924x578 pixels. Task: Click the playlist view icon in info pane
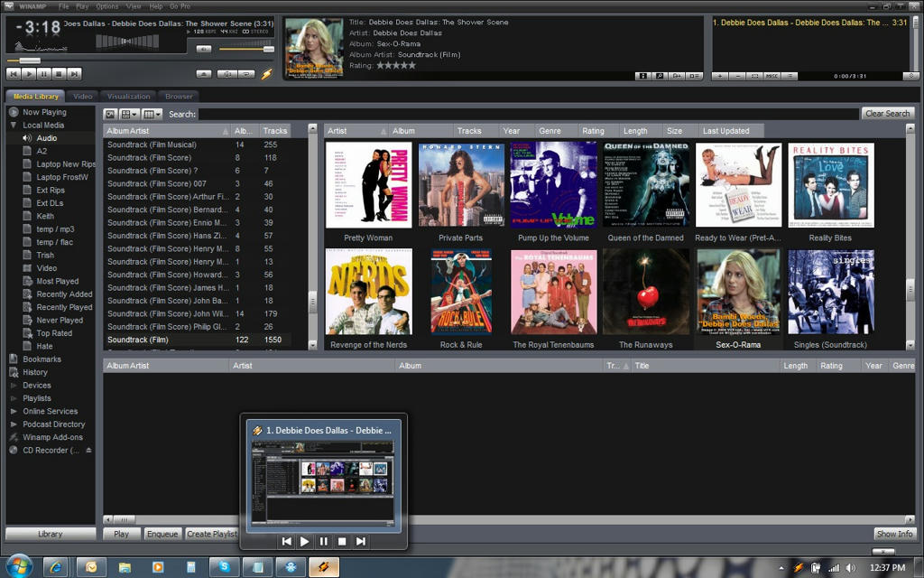[694, 76]
